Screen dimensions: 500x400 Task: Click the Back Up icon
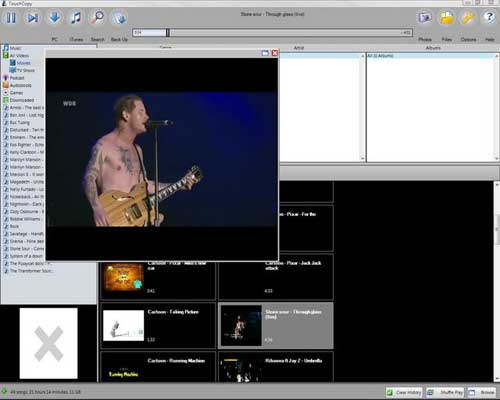click(x=119, y=17)
